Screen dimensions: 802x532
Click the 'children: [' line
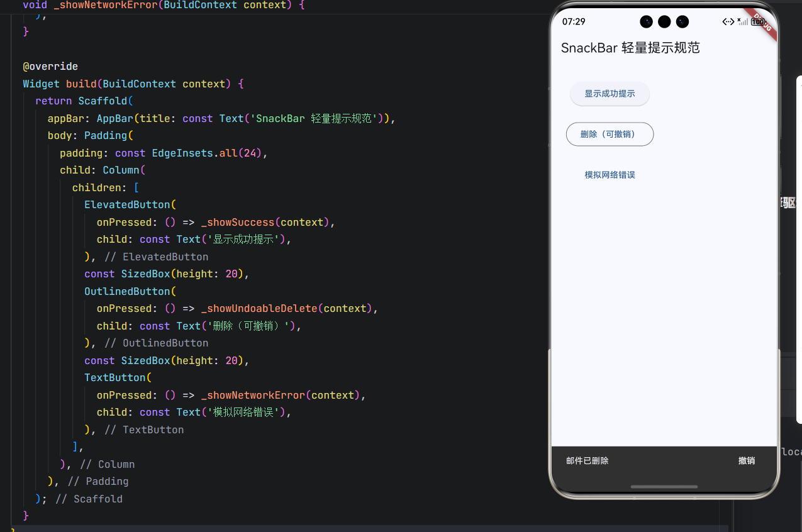[106, 187]
